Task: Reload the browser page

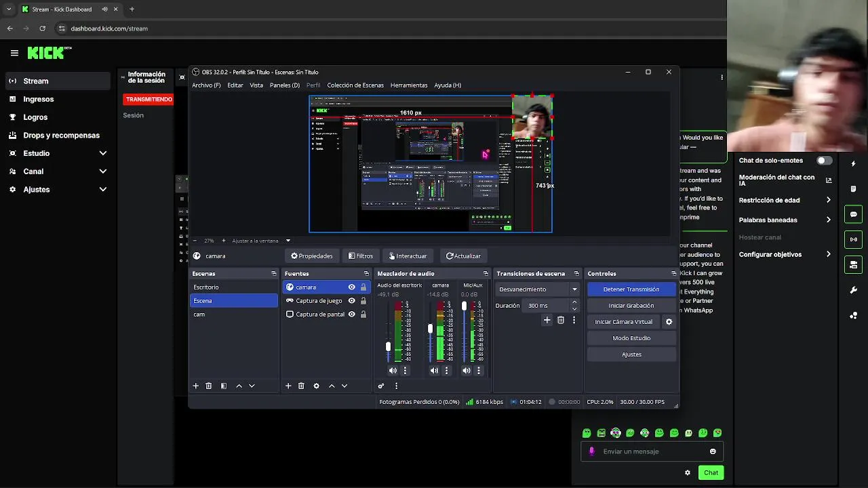Action: 43,28
